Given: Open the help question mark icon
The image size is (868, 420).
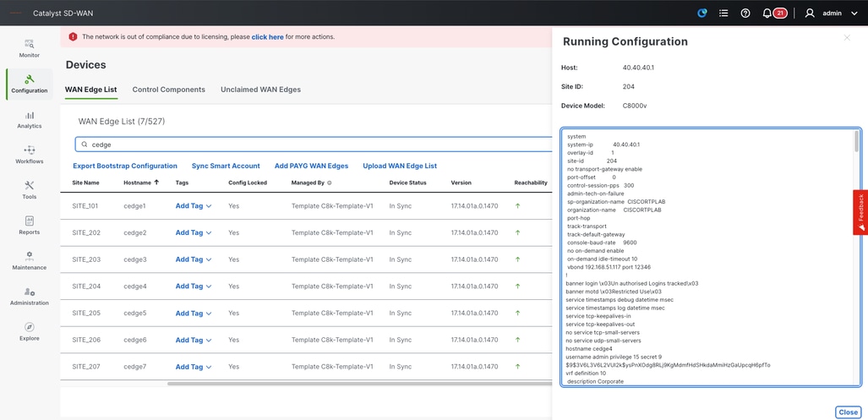Looking at the screenshot, I should pos(745,14).
